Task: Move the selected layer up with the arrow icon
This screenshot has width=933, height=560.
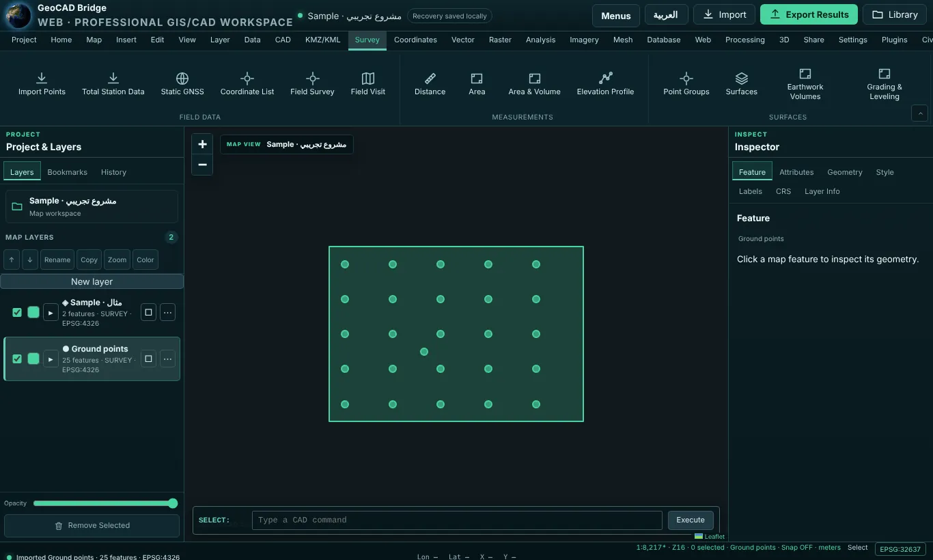Action: pos(12,260)
